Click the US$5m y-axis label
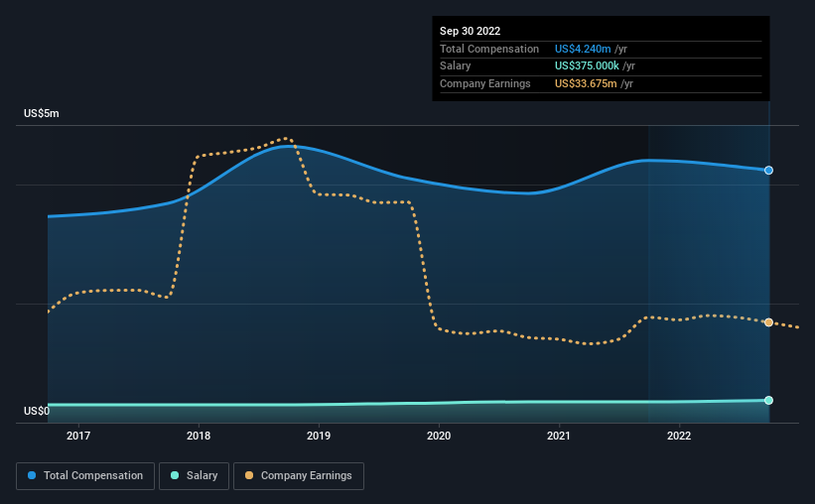 click(x=42, y=113)
